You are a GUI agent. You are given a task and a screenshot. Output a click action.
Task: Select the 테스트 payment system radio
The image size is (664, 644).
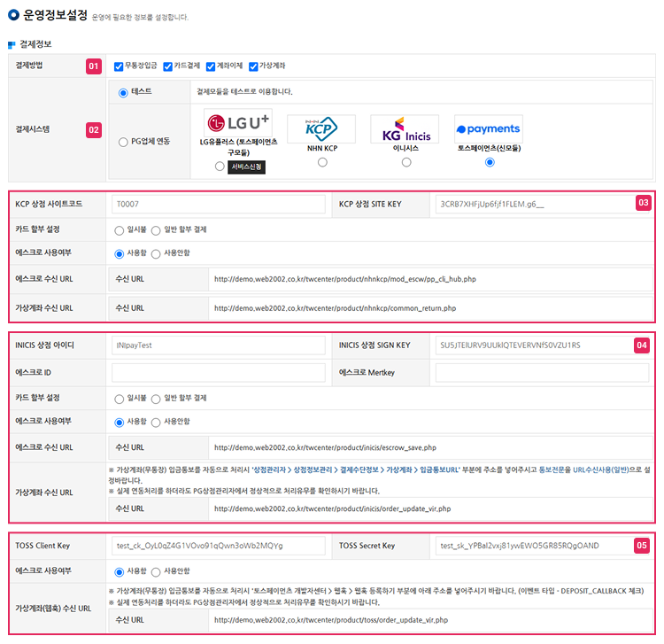click(123, 93)
